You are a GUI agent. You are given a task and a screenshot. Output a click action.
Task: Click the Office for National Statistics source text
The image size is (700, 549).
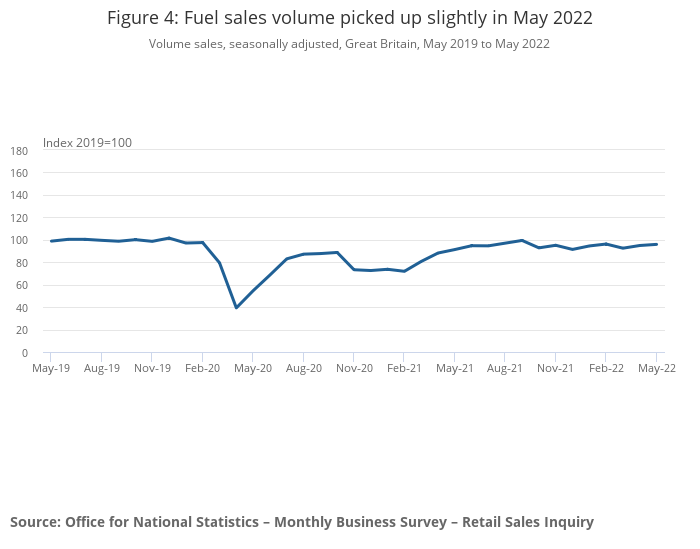(302, 522)
